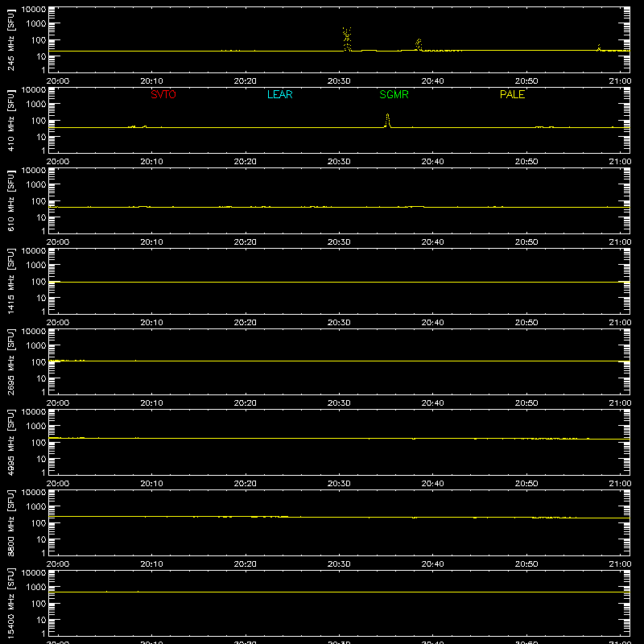Click the 20:10 tick label under 410 MHz plot

(151, 162)
